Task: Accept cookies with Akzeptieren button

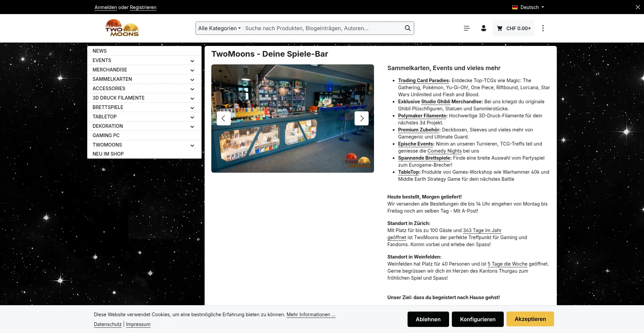Action: click(530, 319)
